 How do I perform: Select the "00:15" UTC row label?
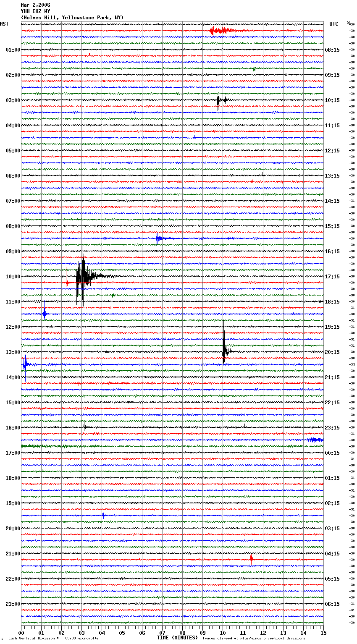pos(332,453)
